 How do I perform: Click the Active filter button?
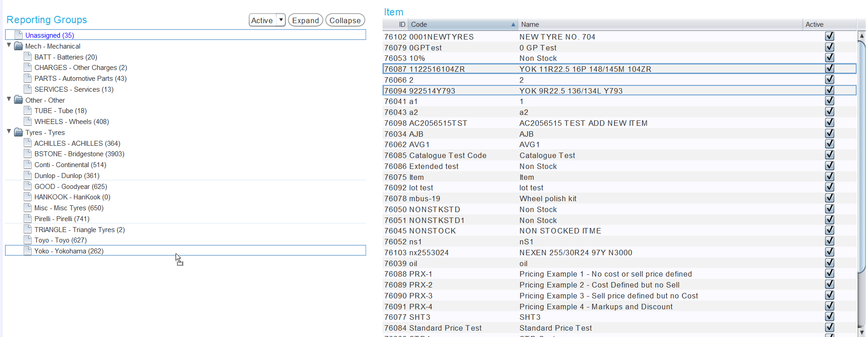[263, 20]
